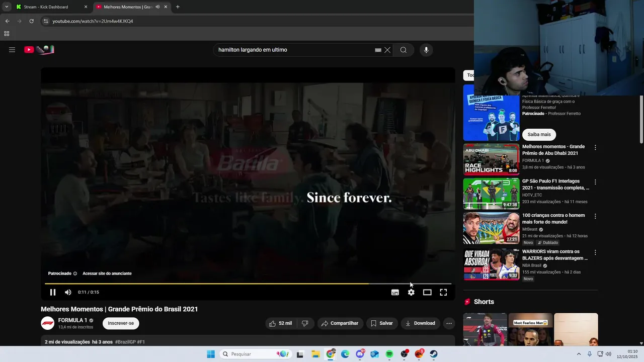Open the 'Most Fearless Man' short
This screenshot has width=644, height=362.
[530, 329]
